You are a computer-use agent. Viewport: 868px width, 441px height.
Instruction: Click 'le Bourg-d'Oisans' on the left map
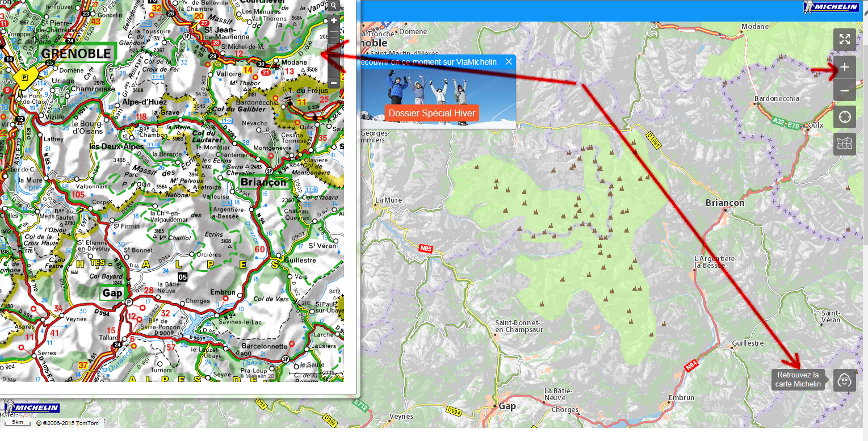[x=87, y=127]
